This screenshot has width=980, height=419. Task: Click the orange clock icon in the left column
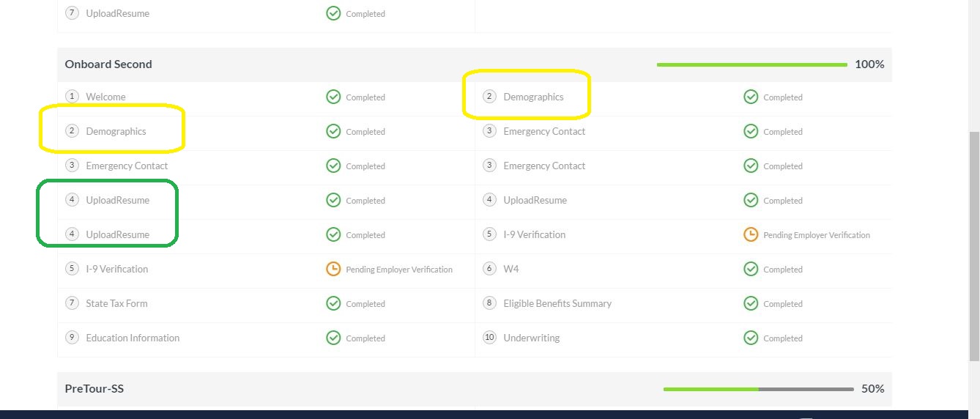[x=333, y=269]
